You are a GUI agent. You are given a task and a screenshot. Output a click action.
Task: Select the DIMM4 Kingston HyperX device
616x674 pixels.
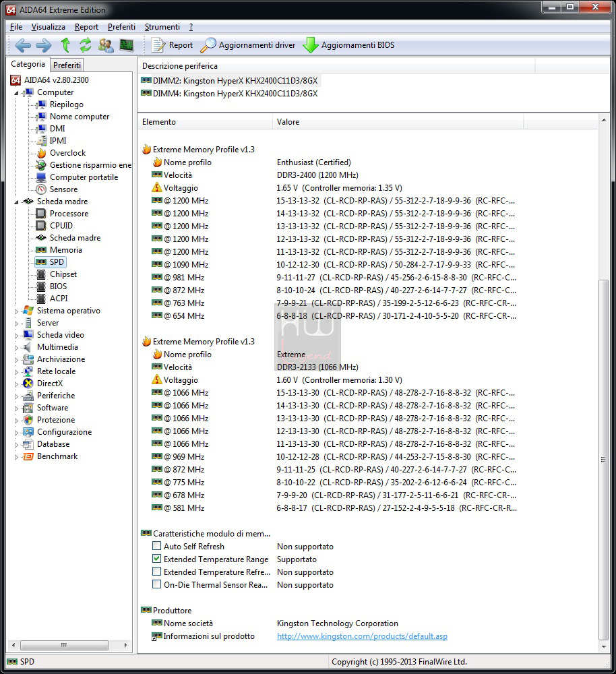[230, 94]
